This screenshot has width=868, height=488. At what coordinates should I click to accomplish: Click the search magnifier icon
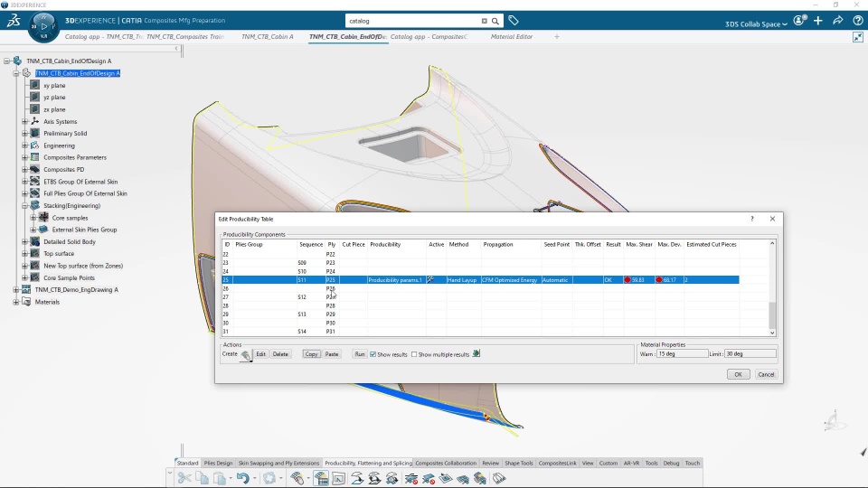[495, 21]
